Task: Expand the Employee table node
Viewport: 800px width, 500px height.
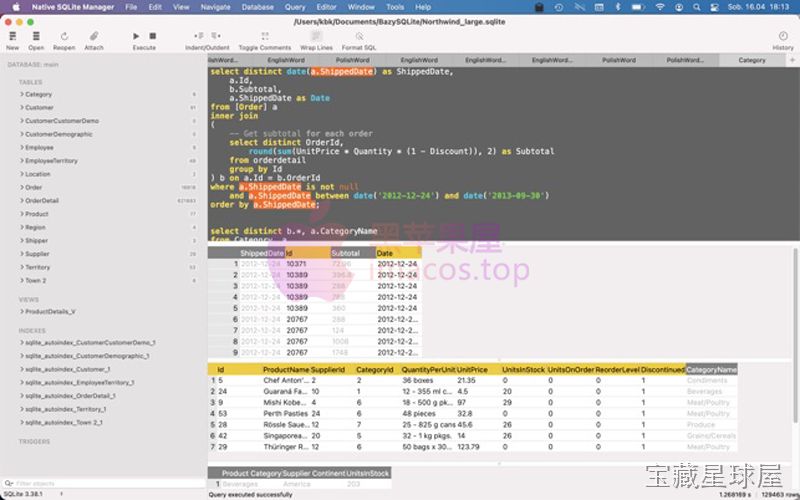Action: 22,147
